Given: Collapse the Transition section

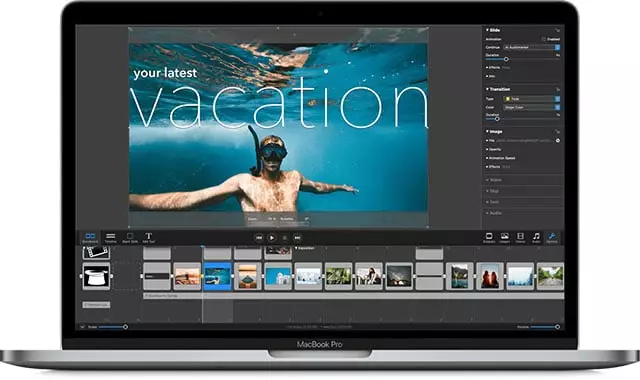Looking at the screenshot, I should point(487,89).
